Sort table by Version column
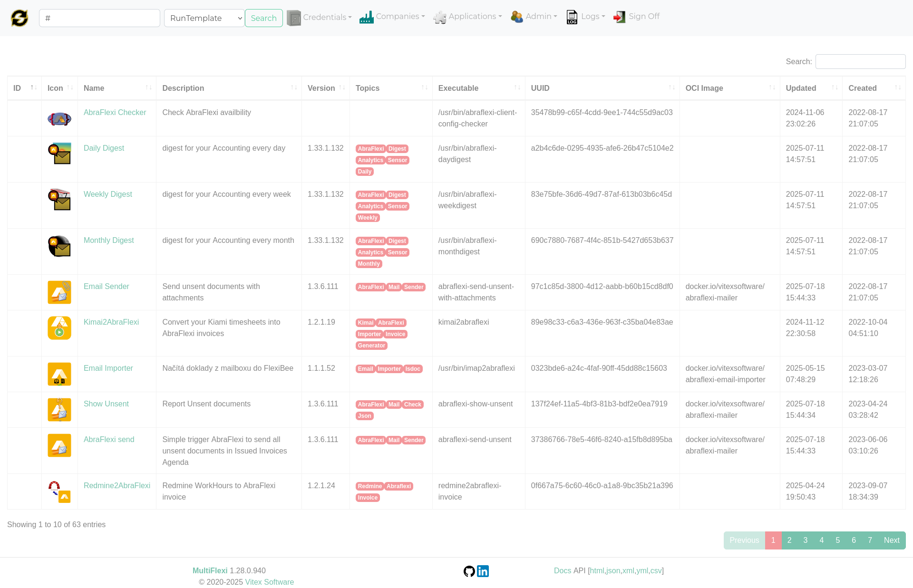The height and width of the screenshot is (588, 913). [x=325, y=88]
